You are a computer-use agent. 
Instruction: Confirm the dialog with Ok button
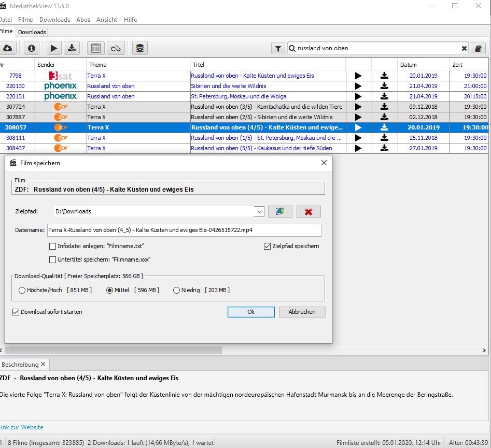251,312
